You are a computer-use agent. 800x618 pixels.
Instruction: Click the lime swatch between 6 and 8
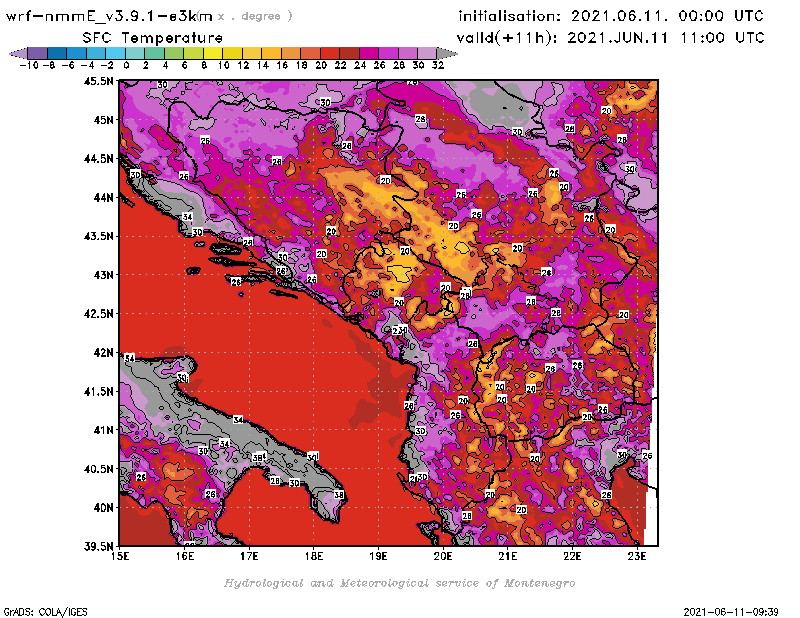coord(193,54)
